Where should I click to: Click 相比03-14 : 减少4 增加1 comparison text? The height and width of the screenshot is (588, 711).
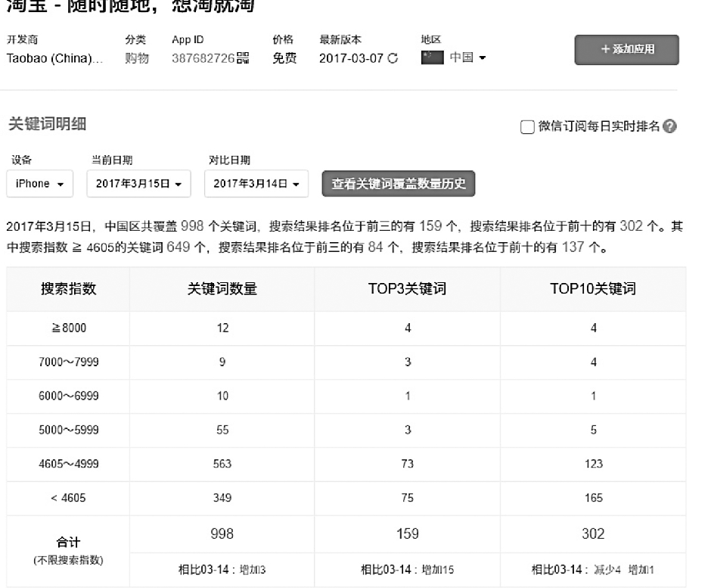(593, 570)
